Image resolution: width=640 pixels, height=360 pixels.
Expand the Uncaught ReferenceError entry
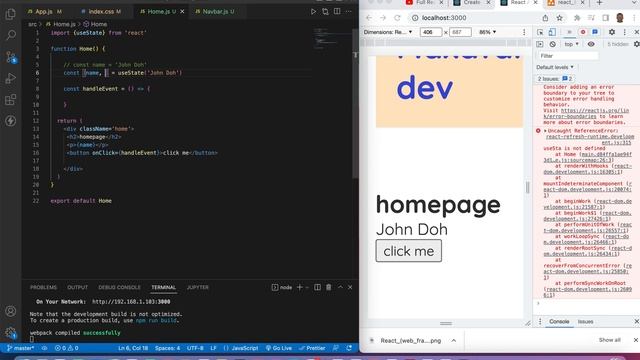[x=545, y=131]
